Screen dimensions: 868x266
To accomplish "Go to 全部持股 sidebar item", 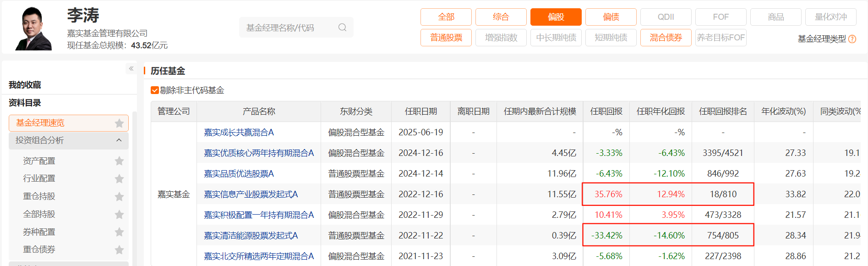I will (39, 214).
